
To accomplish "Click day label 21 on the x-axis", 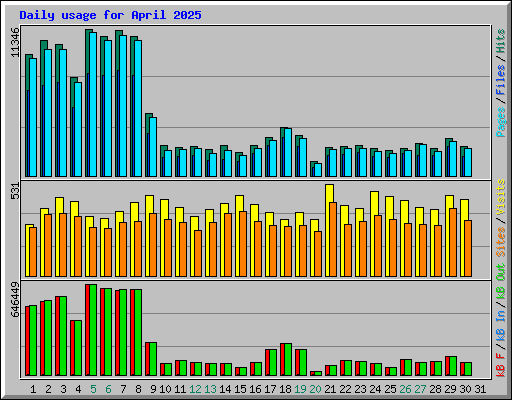I will 330,389.
